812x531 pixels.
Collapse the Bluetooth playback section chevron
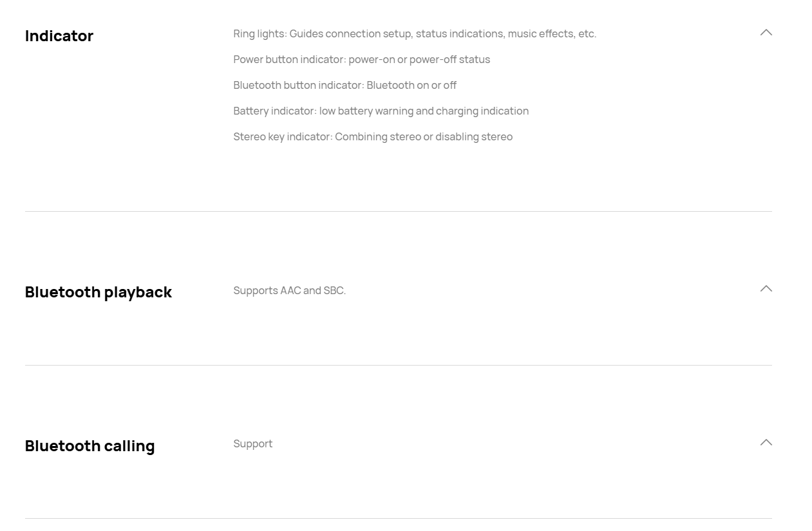[x=766, y=288]
